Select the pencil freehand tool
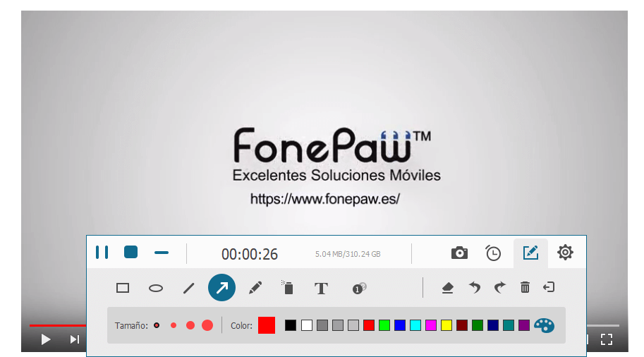 255,288
